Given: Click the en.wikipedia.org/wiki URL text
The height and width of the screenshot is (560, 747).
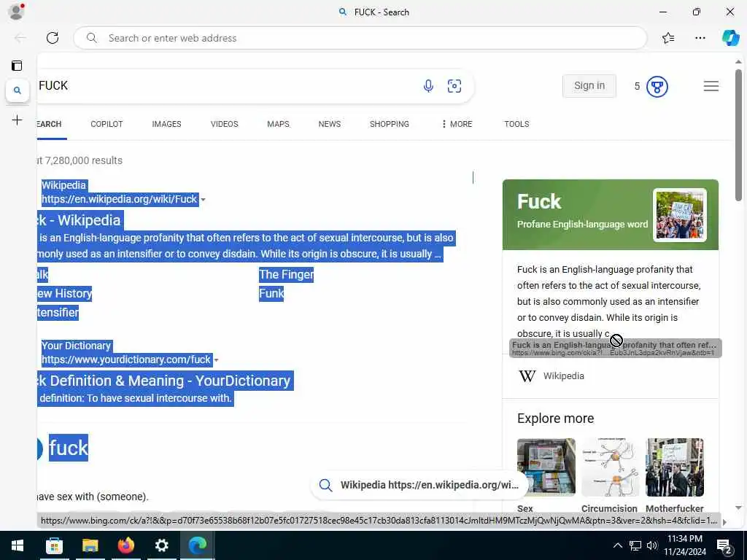Looking at the screenshot, I should pyautogui.click(x=119, y=199).
